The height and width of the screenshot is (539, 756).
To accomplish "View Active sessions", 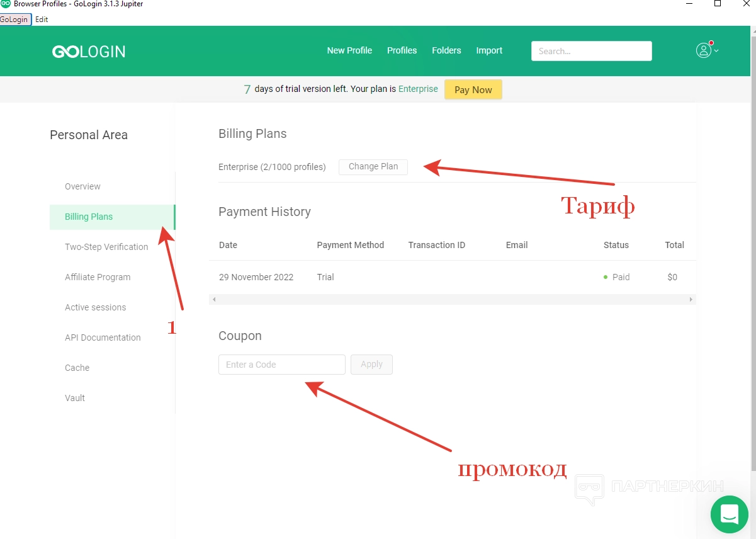I will click(95, 307).
